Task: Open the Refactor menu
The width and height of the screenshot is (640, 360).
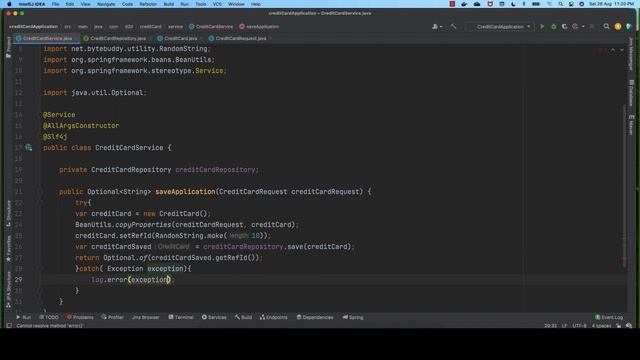Action: tap(148, 4)
